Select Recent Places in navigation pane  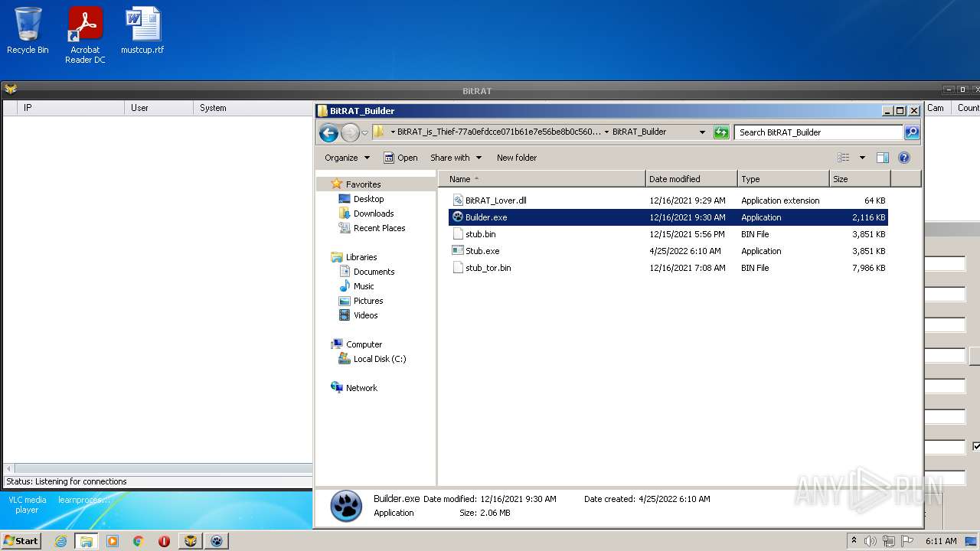[x=379, y=228]
